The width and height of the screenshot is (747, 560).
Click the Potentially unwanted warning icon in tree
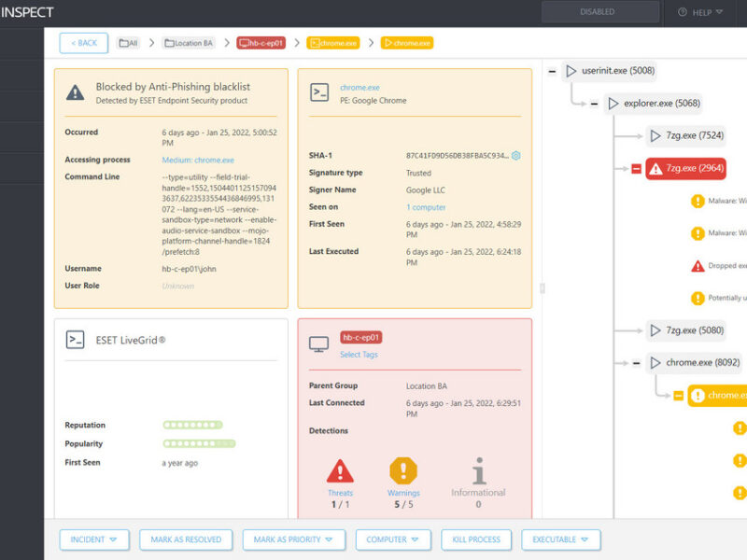click(698, 299)
